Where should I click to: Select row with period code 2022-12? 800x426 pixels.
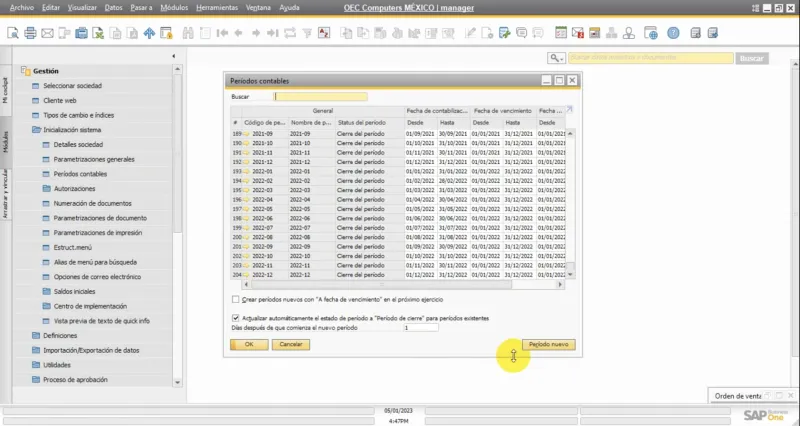tap(398, 274)
